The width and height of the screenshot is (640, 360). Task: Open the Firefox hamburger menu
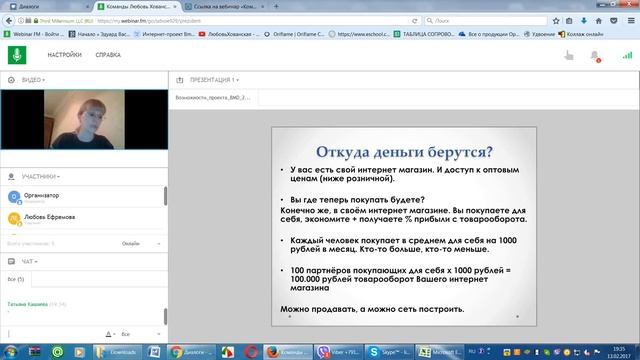(x=631, y=21)
